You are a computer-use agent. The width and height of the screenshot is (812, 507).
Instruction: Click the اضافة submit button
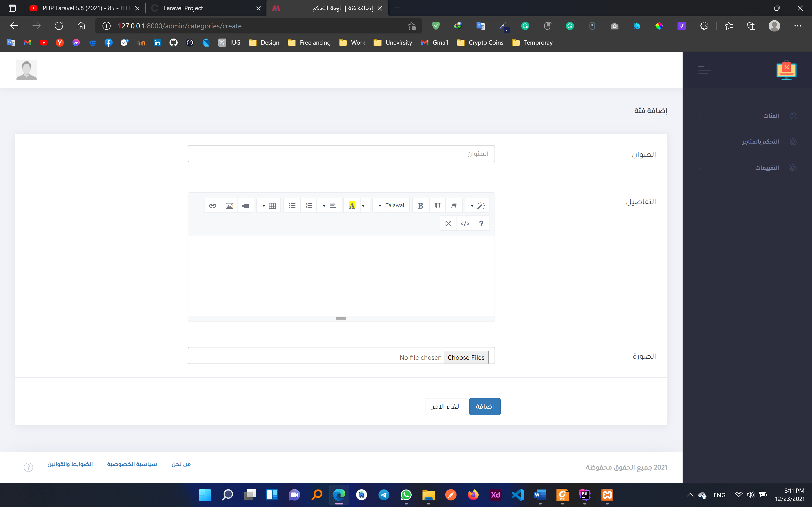coord(484,406)
